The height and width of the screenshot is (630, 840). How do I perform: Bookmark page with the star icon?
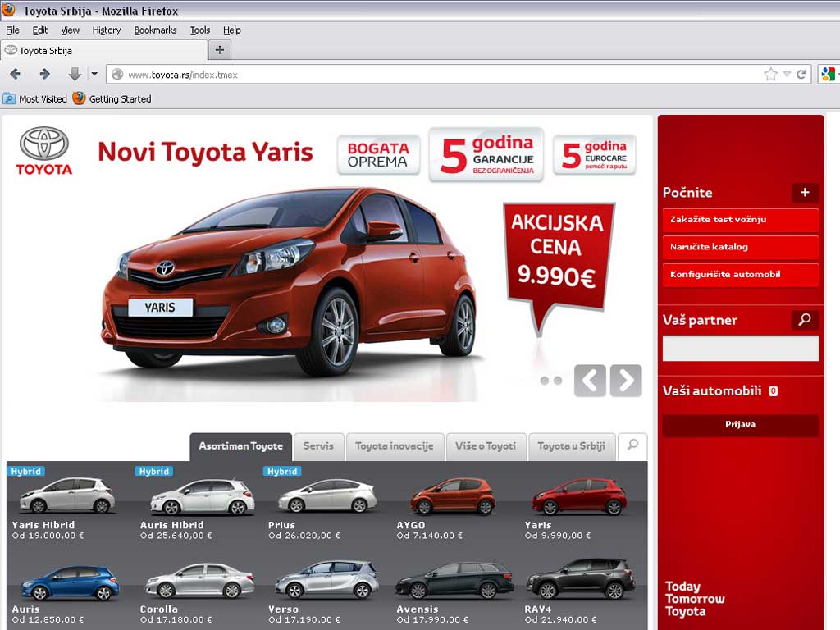771,75
